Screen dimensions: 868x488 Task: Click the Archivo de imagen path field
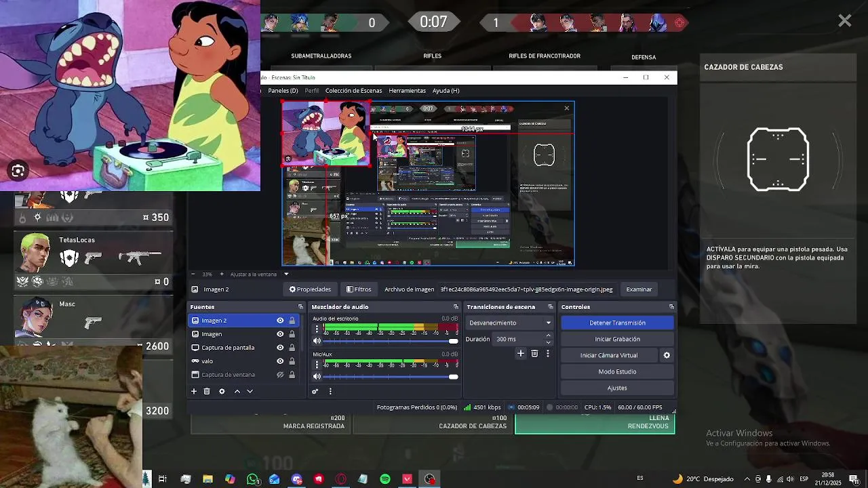click(x=526, y=289)
